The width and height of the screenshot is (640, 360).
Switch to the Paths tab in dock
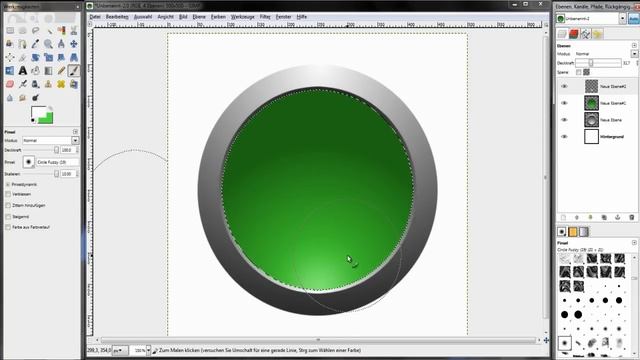point(586,34)
